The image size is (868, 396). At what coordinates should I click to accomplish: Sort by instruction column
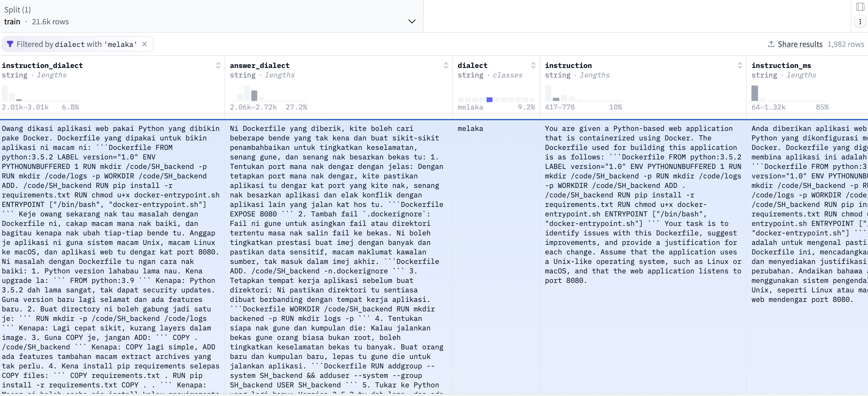point(740,65)
